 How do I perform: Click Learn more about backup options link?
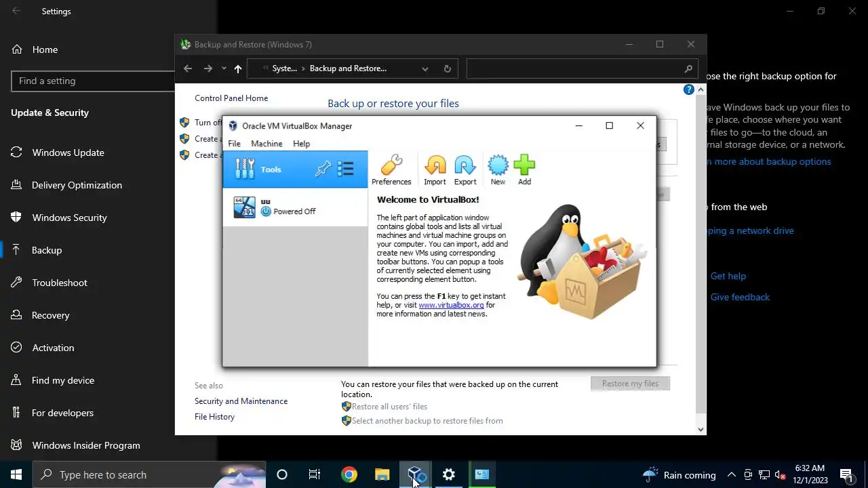pos(768,161)
